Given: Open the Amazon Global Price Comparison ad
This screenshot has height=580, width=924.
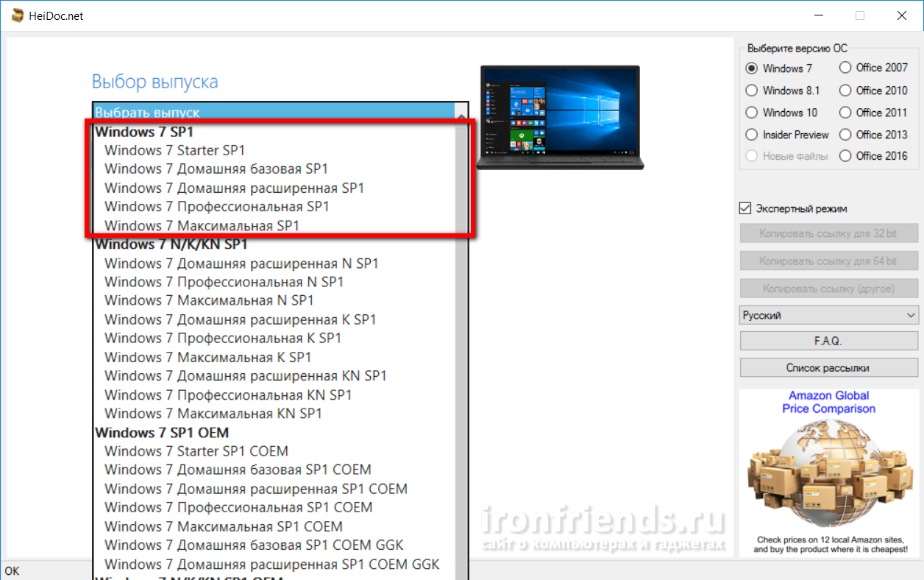Looking at the screenshot, I should [x=829, y=473].
